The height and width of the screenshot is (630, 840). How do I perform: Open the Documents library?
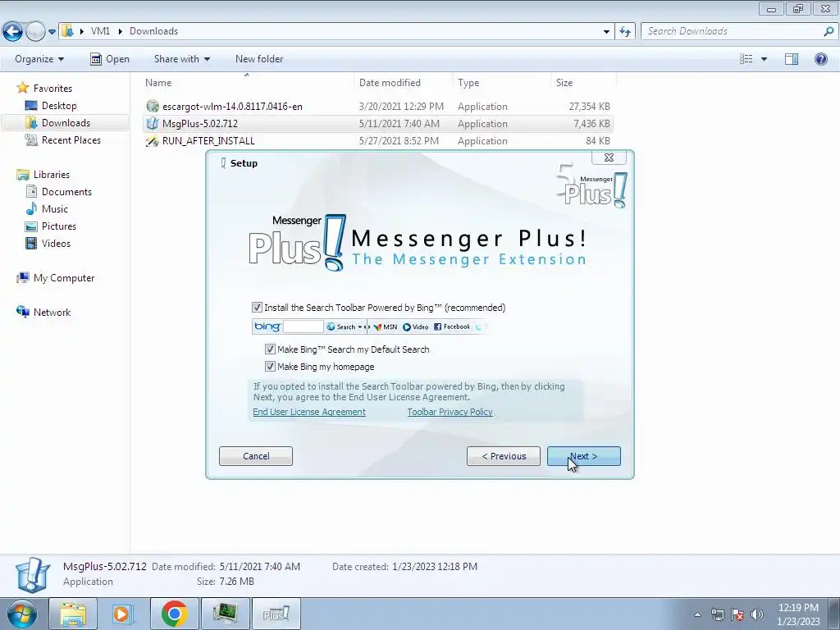(66, 191)
